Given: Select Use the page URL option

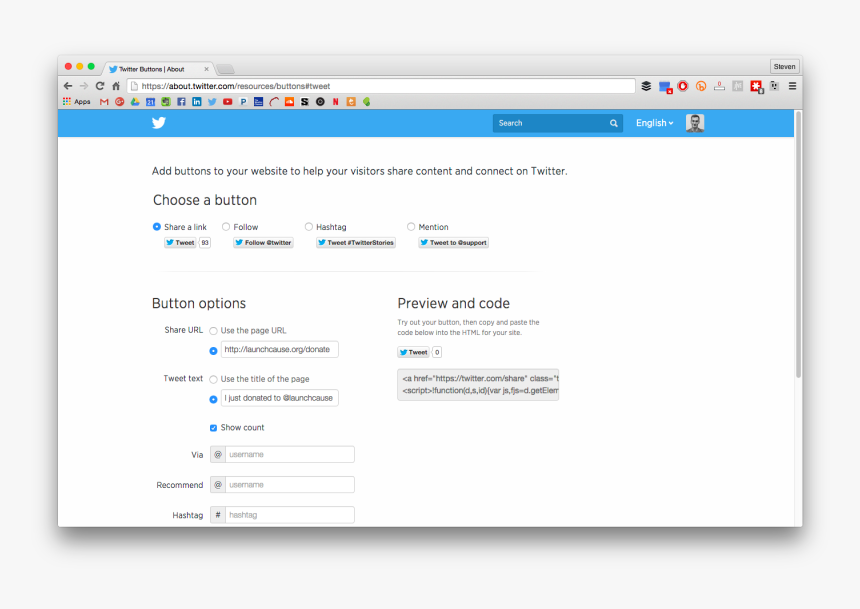Looking at the screenshot, I should pyautogui.click(x=213, y=331).
